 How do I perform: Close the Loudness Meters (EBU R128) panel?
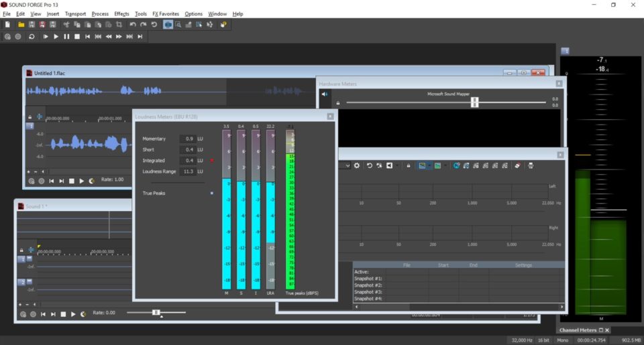[x=330, y=117]
